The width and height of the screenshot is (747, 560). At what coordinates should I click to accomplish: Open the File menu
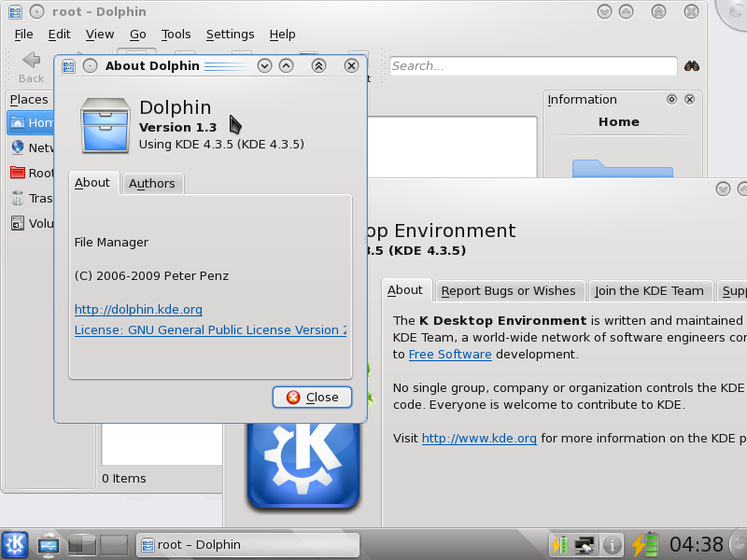click(24, 35)
